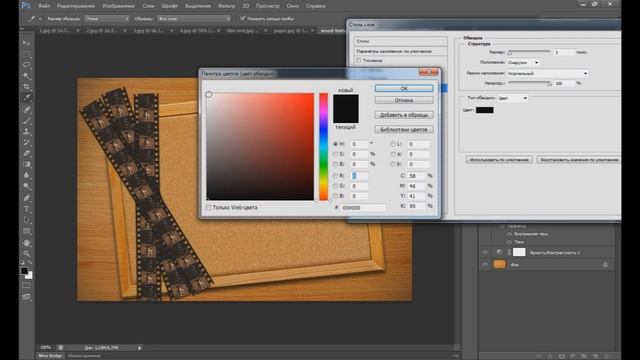Select the Crop tool
This screenshot has width=640, height=360.
click(x=27, y=87)
